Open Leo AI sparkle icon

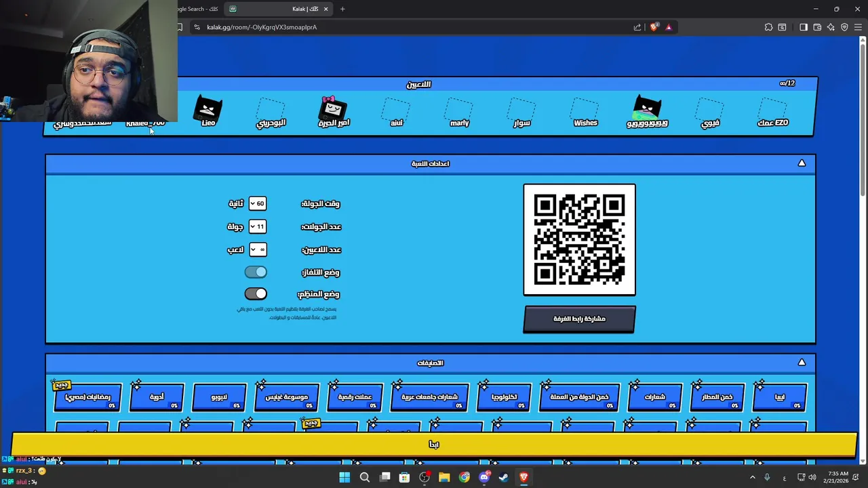831,27
